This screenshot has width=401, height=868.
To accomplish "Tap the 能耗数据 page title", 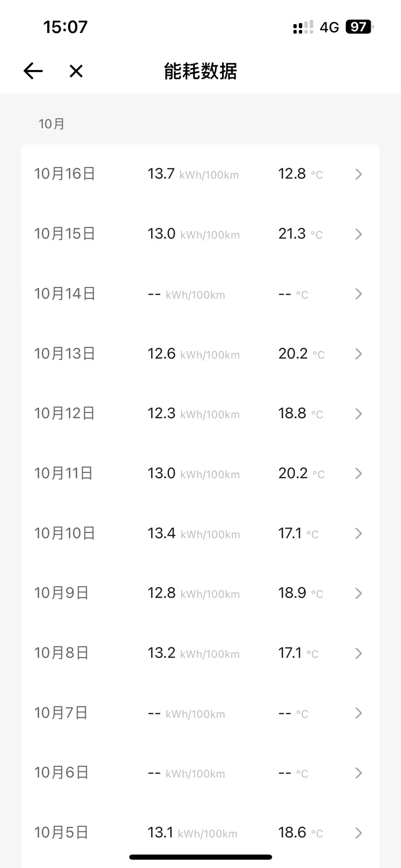I will pos(200,71).
